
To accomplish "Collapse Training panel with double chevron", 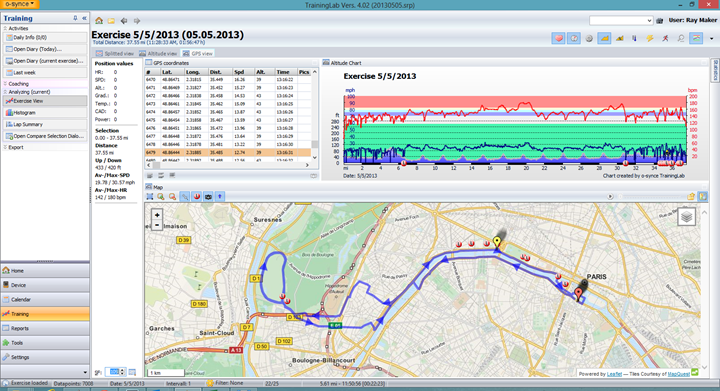I will 84,18.
